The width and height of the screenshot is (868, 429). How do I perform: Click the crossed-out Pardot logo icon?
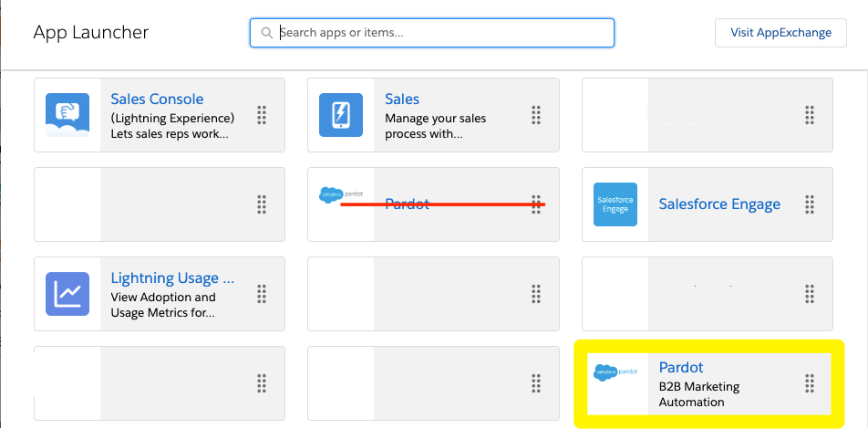[341, 195]
